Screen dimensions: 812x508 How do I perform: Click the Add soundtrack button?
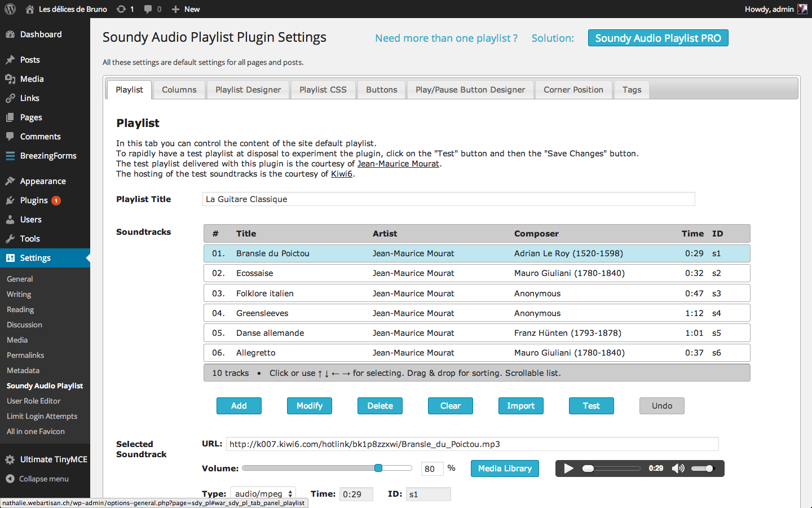pos(239,406)
